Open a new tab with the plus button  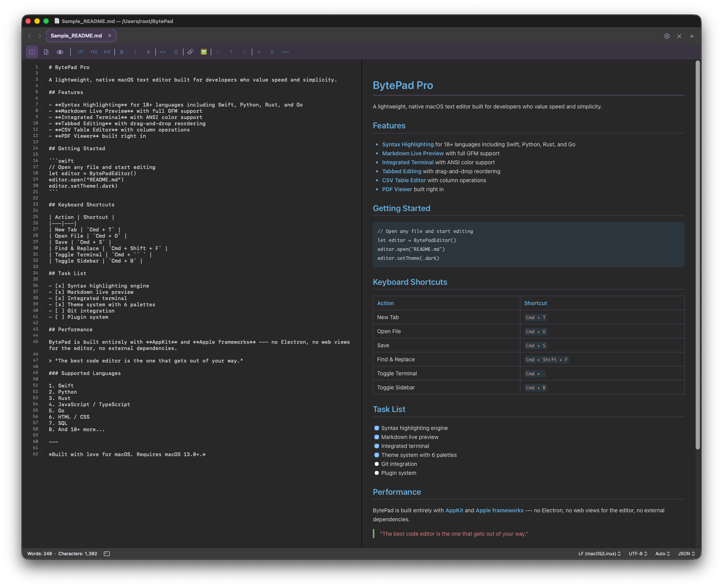coord(692,36)
